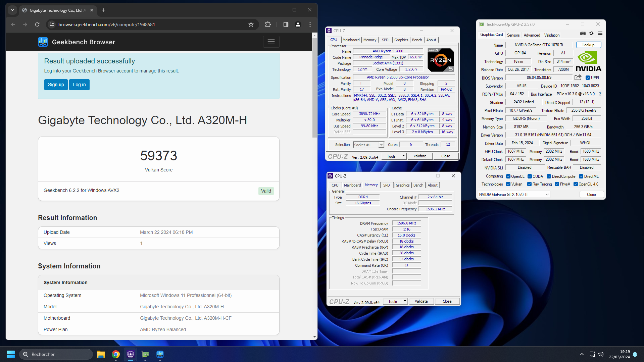The image size is (644, 362).
Task: Click the GPU-Z screenshot camera icon
Action: pos(583,34)
